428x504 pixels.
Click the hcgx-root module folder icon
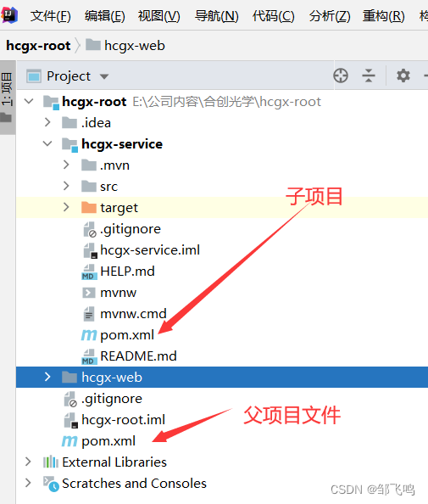click(x=51, y=102)
